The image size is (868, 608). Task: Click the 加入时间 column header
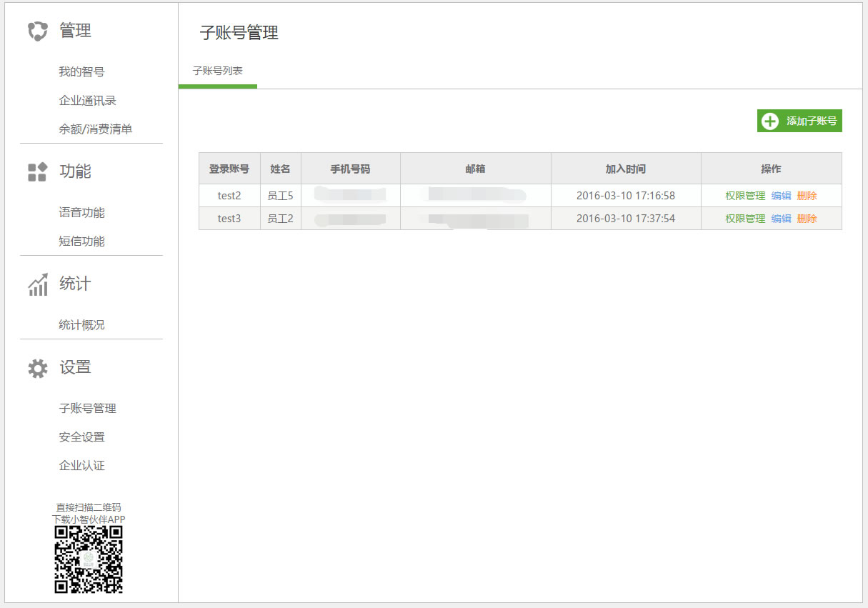click(625, 169)
